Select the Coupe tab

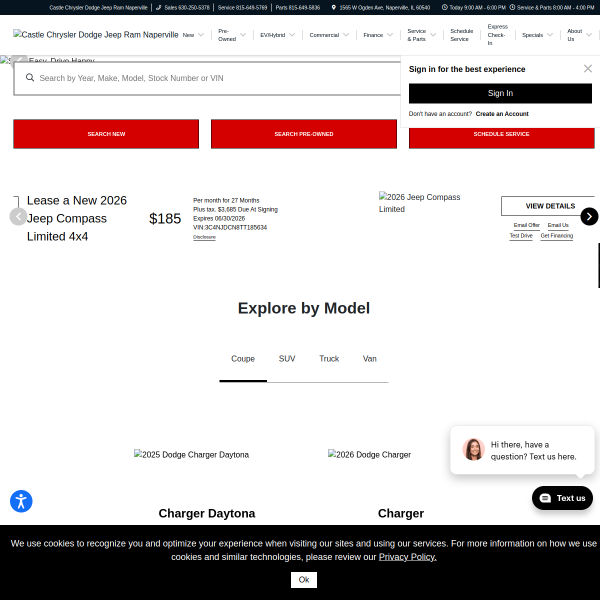pos(243,359)
